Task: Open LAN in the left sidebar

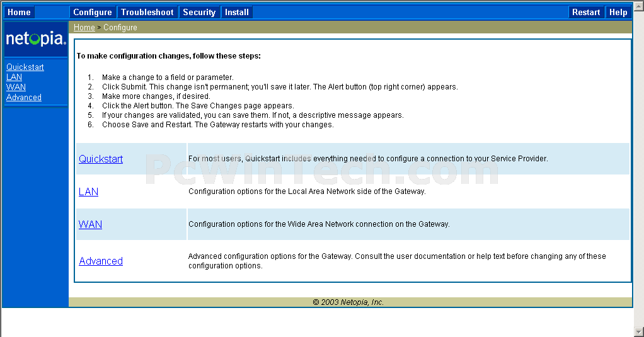Action: point(14,77)
